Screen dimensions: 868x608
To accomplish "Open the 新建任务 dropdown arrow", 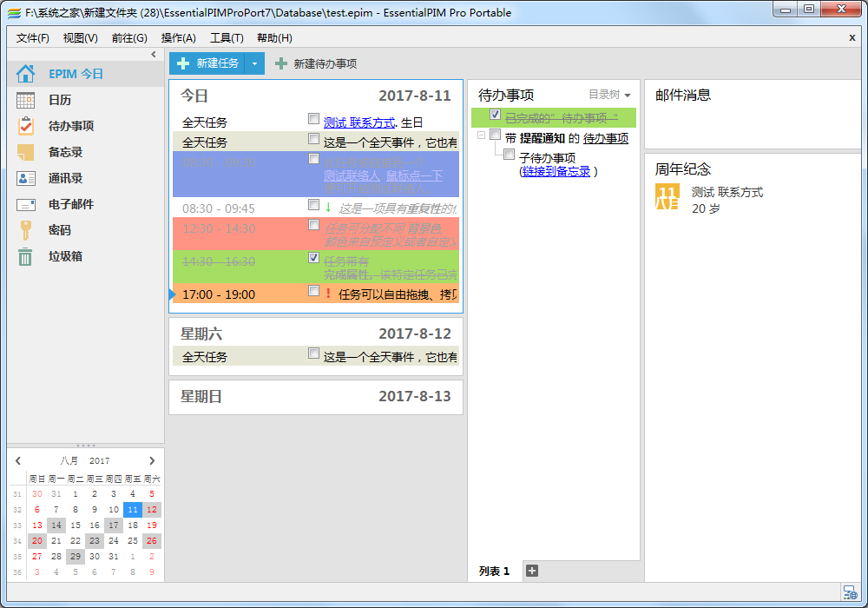I will click(x=254, y=63).
